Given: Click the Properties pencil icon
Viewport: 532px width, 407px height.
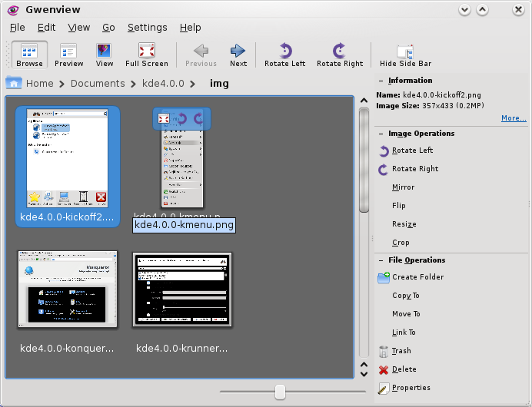Looking at the screenshot, I should pyautogui.click(x=384, y=389).
